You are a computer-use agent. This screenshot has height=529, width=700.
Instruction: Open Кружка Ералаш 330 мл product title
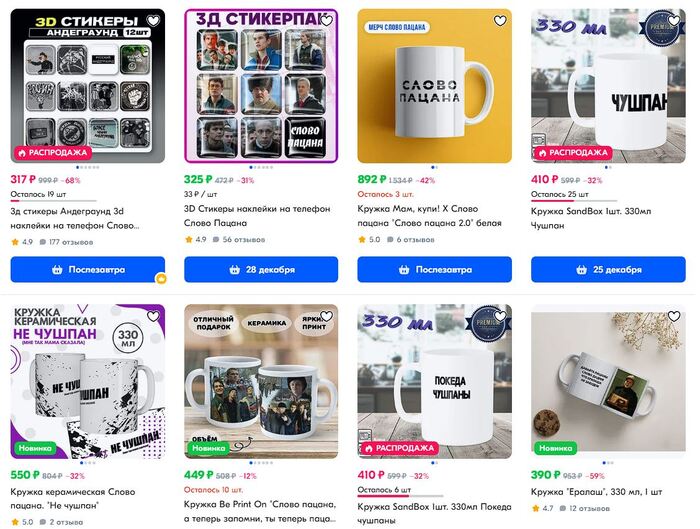click(x=596, y=492)
